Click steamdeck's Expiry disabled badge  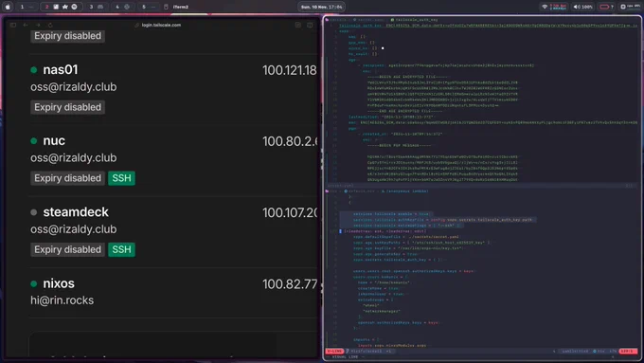(x=68, y=249)
